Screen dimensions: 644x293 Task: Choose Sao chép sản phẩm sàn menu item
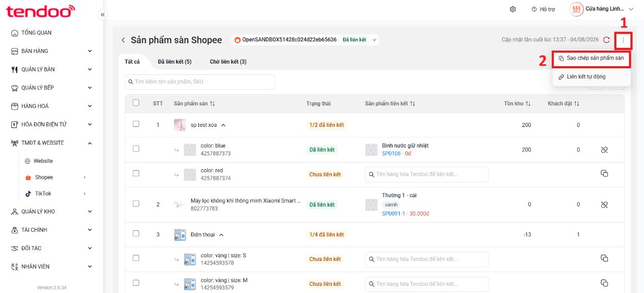(591, 58)
